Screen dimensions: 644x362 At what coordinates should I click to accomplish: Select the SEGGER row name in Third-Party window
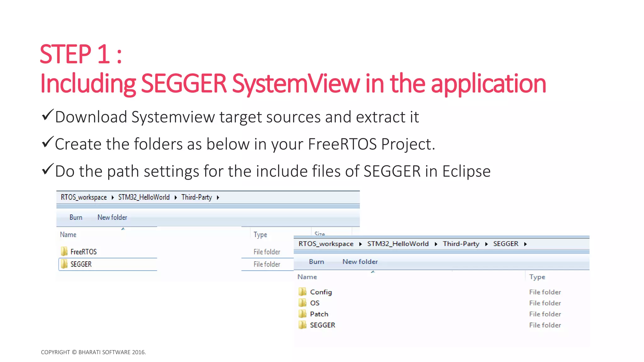[x=81, y=264]
